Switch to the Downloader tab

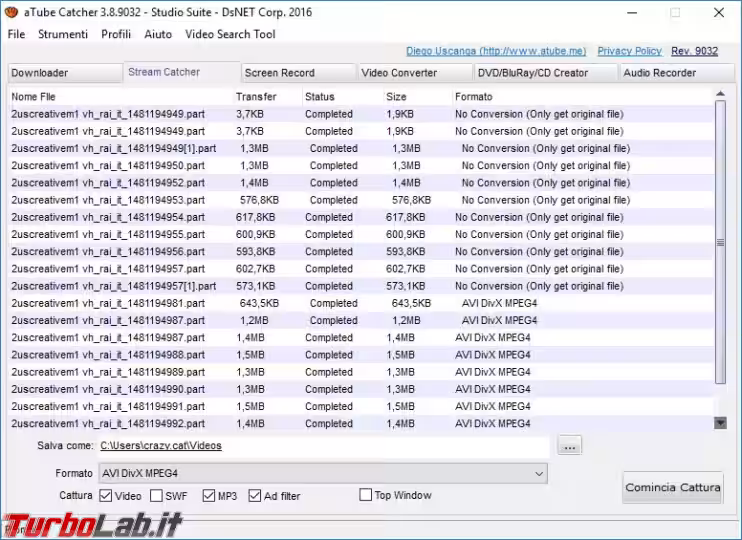pyautogui.click(x=65, y=73)
